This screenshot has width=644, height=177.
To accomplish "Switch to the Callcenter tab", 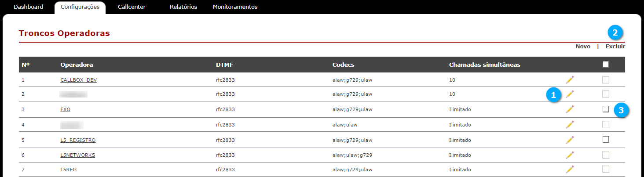I will tap(132, 7).
